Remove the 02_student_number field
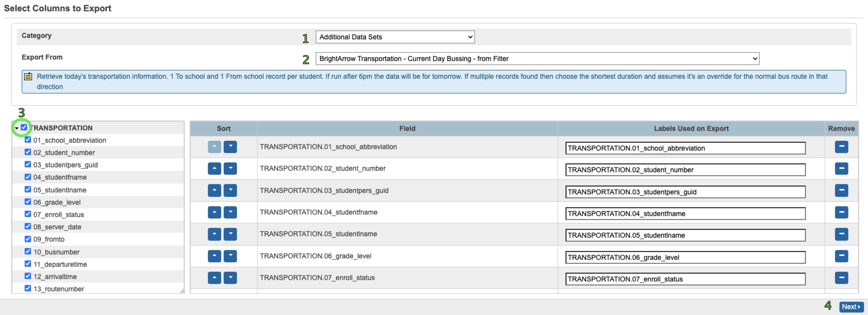Screen dimensions: 868x315 (841, 168)
